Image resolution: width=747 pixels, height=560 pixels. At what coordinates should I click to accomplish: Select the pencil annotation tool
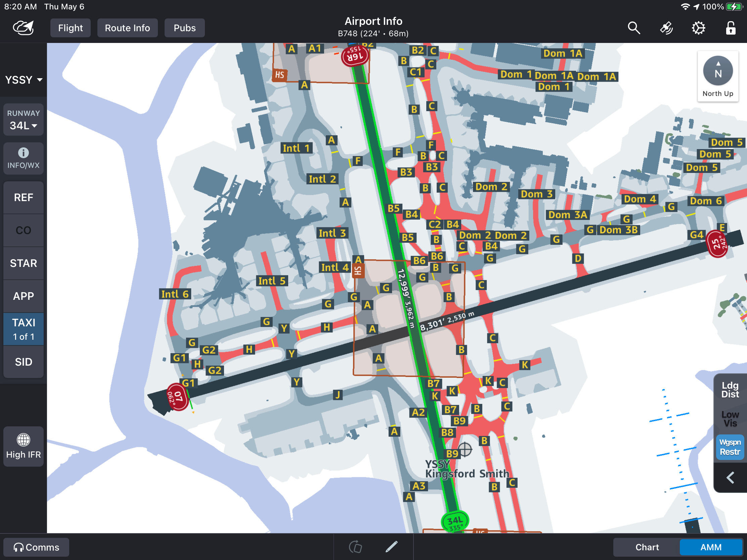click(391, 547)
